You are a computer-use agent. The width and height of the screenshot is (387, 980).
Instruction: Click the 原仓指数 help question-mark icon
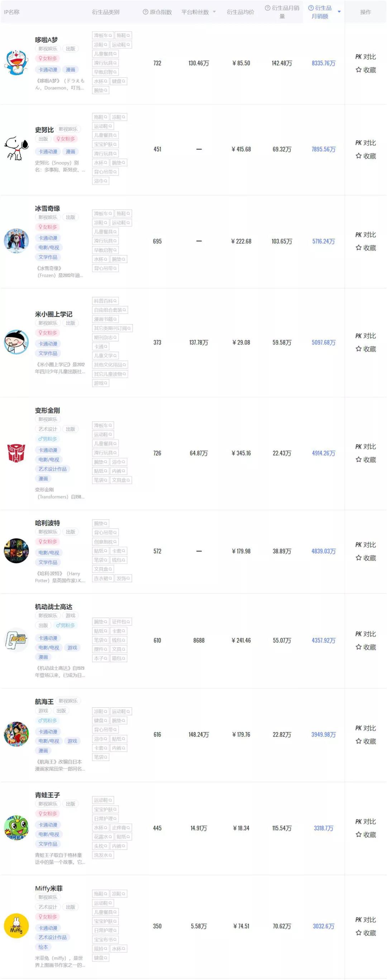pos(145,12)
